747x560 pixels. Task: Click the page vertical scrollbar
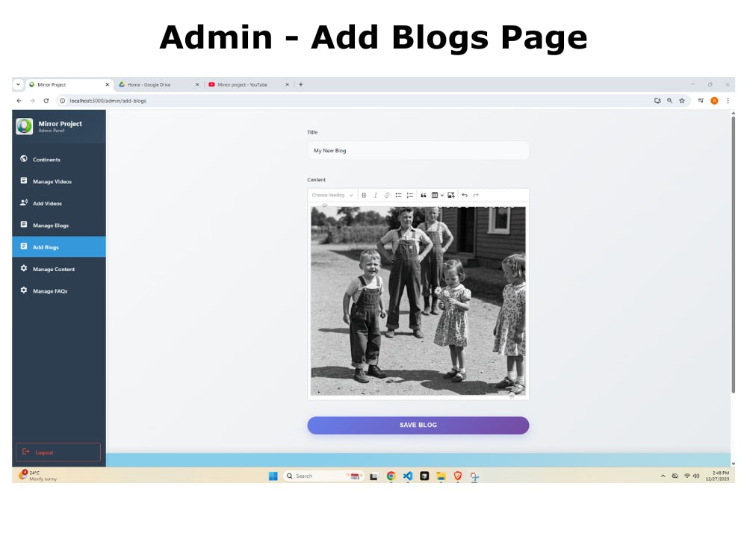tap(734, 255)
